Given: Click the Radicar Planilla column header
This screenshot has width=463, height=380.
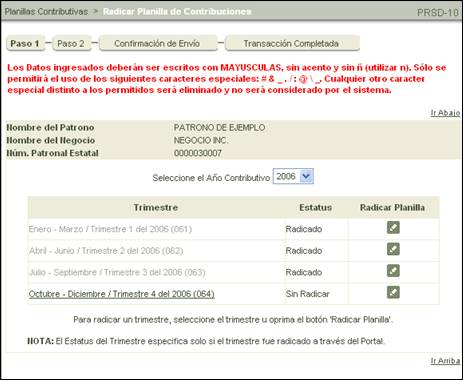Looking at the screenshot, I should tap(392, 207).
